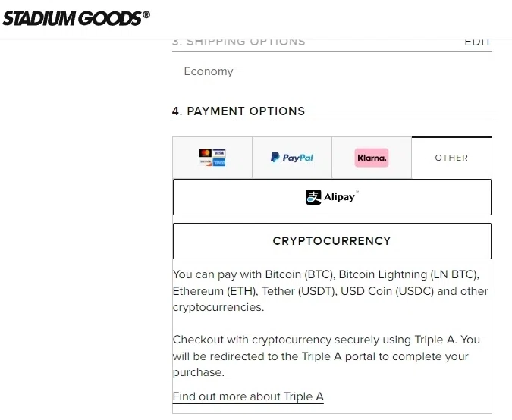Click the '4. Payment Options' heading
Viewport: 512px width, 420px height.
[x=238, y=111]
